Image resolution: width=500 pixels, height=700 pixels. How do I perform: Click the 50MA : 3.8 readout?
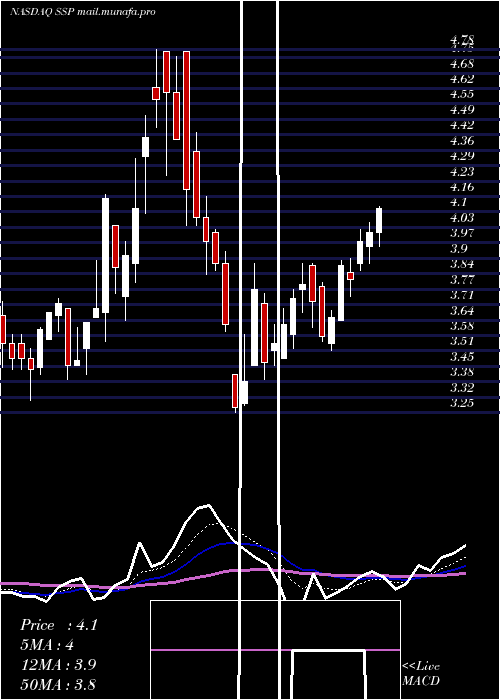[x=58, y=684]
